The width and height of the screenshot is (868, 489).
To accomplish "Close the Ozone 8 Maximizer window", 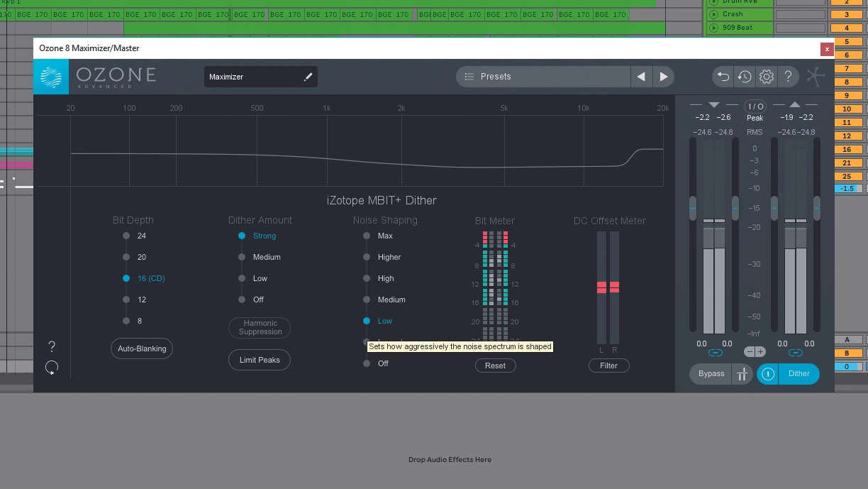I will [827, 49].
